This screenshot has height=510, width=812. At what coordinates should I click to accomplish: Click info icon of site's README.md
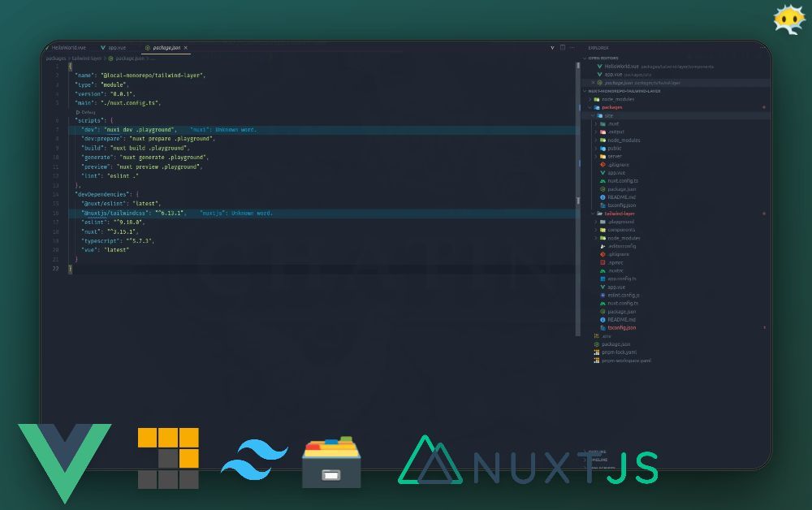(603, 197)
